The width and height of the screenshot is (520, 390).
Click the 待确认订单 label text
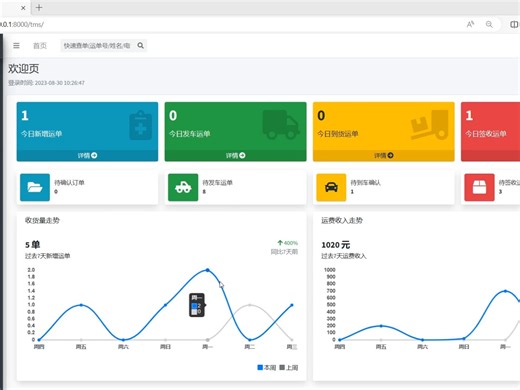pos(69,182)
